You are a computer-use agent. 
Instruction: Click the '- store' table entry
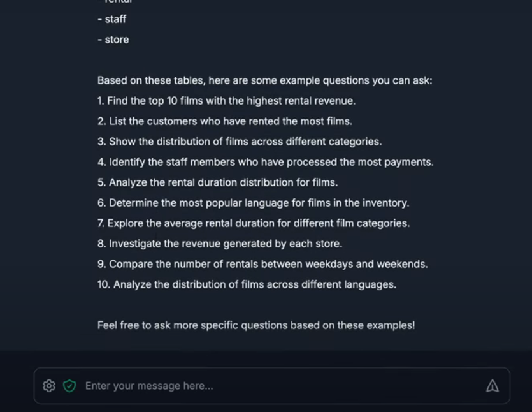pos(113,40)
